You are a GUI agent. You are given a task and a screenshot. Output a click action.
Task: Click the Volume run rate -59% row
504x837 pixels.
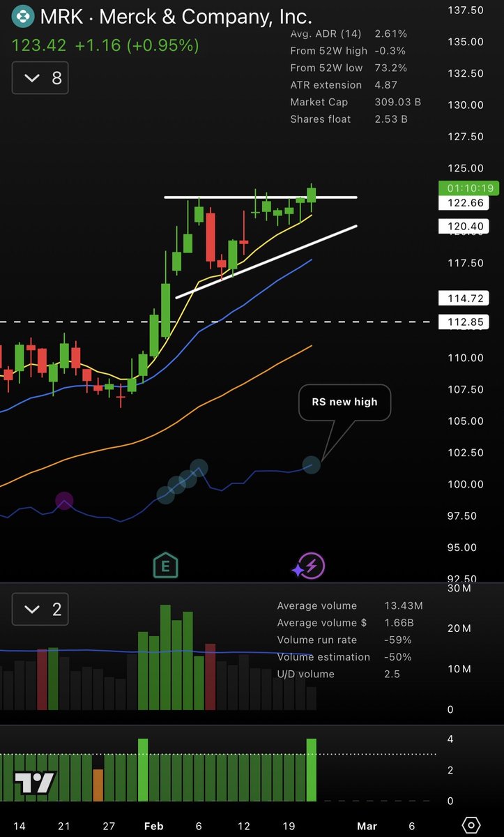pos(344,640)
